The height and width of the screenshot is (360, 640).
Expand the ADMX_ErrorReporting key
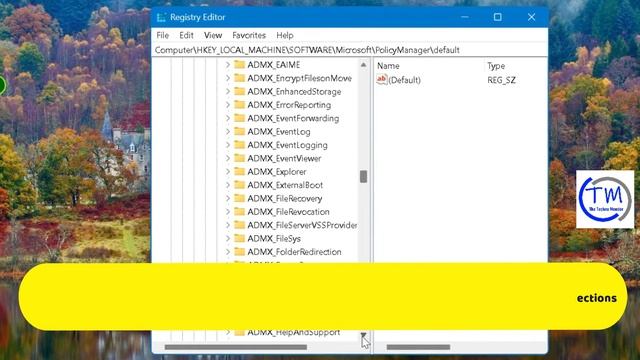click(x=228, y=105)
